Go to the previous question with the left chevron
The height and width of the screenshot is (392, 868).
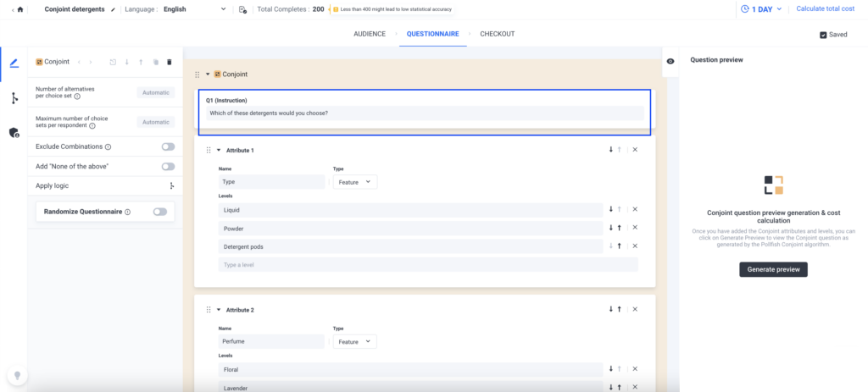click(79, 62)
